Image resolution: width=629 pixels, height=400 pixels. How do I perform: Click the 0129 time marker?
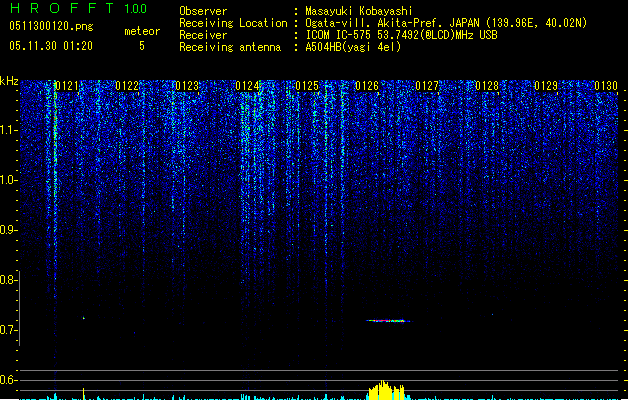pos(546,86)
